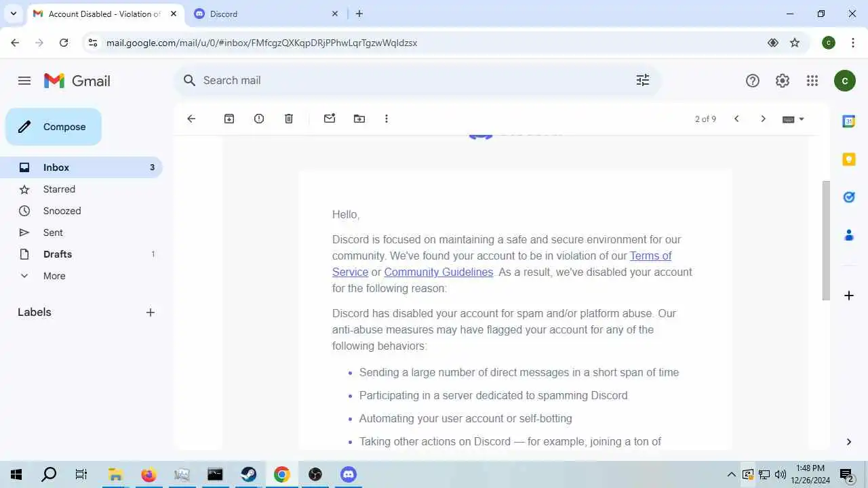Reload the page

[x=64, y=43]
